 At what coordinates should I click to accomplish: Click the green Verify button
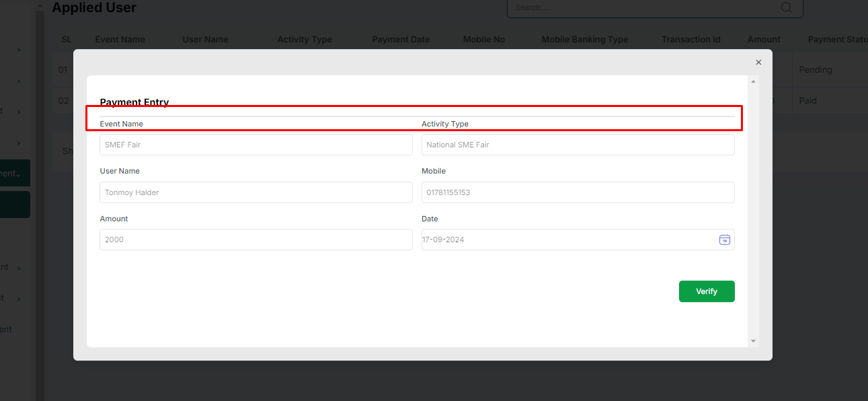tap(707, 291)
